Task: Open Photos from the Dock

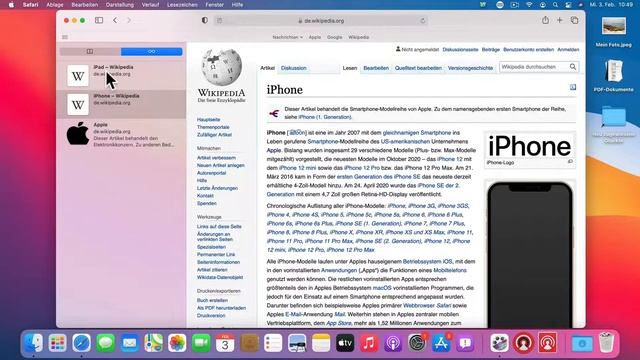Action: coord(177,343)
